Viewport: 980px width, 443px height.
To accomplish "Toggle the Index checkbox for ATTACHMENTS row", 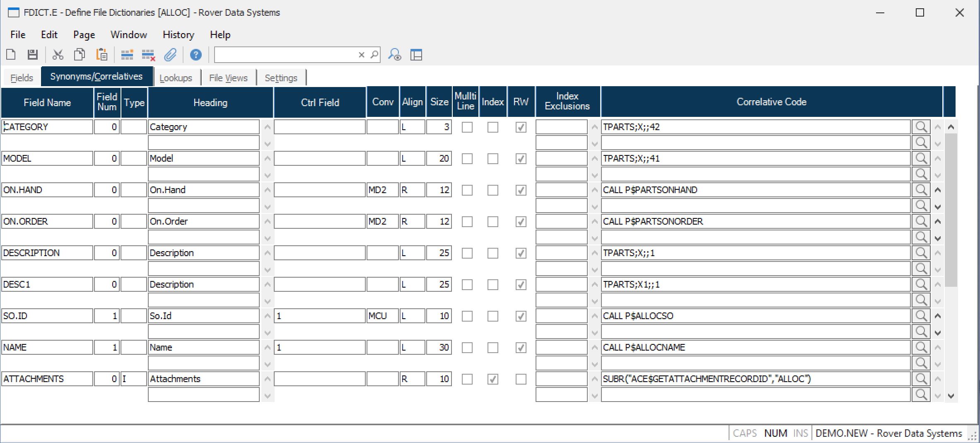I will tap(492, 379).
